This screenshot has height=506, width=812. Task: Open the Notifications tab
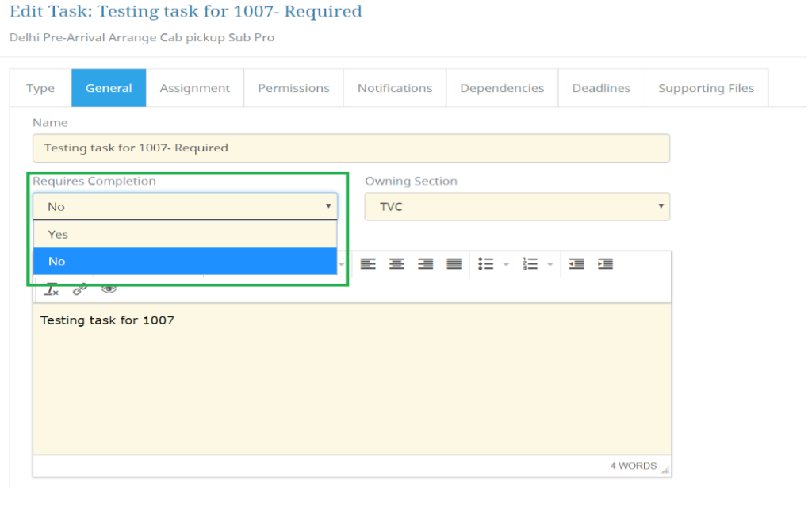point(395,88)
